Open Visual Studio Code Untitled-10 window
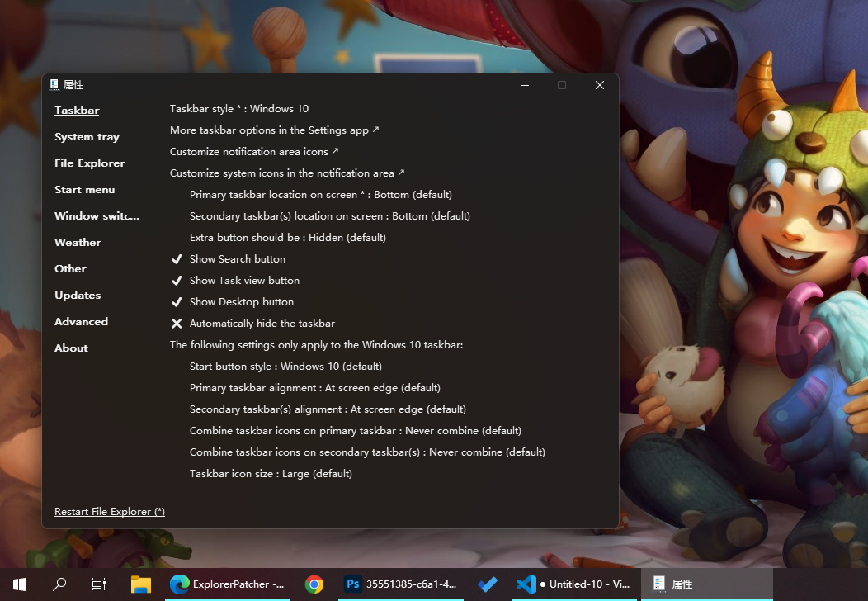868x601 pixels. point(573,584)
